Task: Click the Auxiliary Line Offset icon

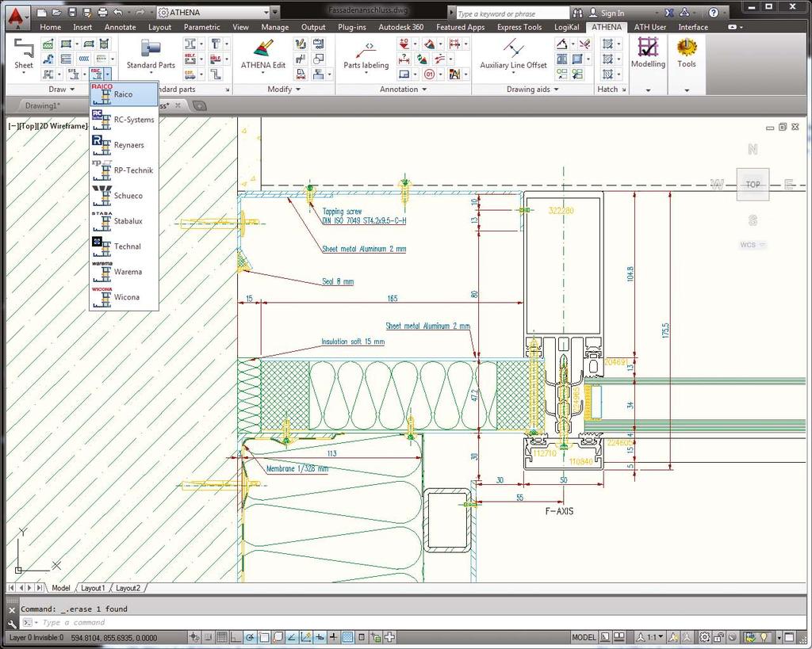Action: tap(513, 48)
